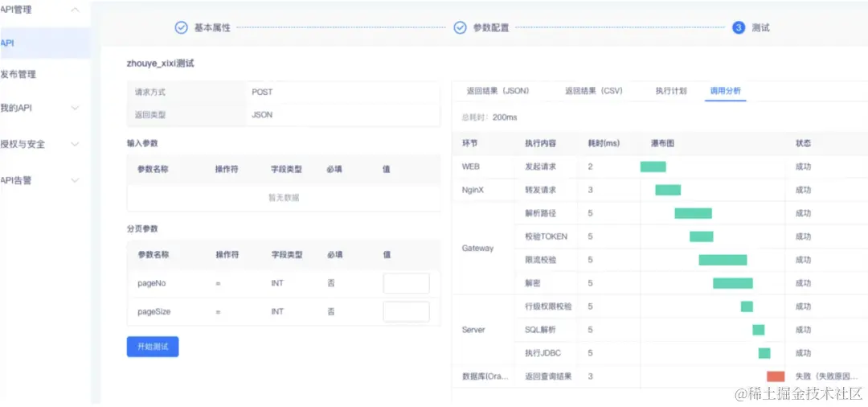Click the 状态 column header
Image resolution: width=868 pixels, height=407 pixels.
point(803,143)
